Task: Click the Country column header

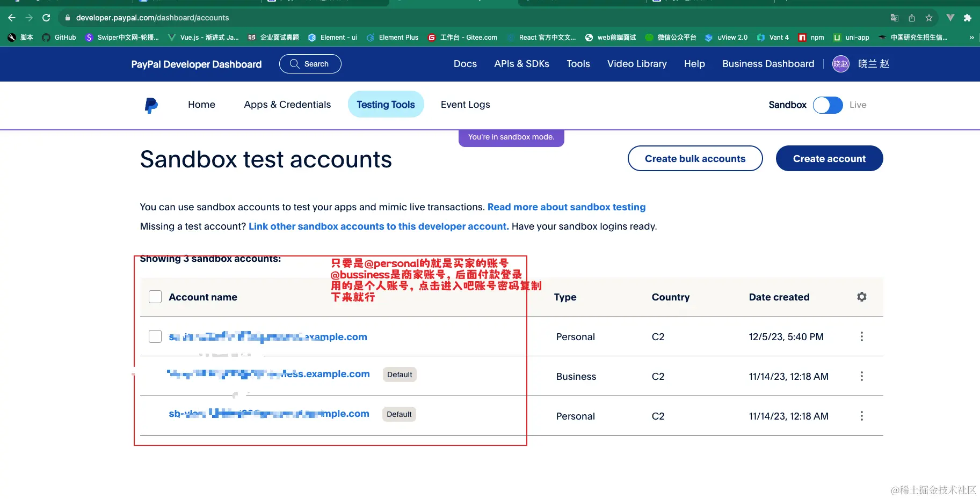Action: 671,297
